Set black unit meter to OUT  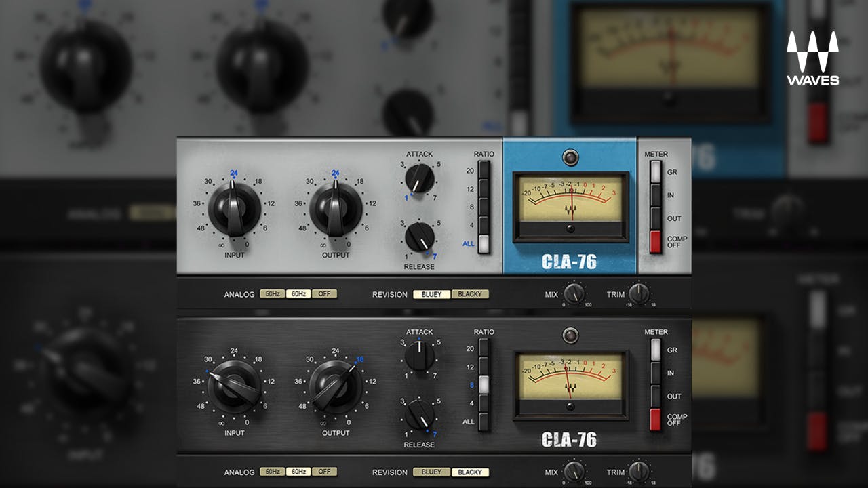(x=655, y=396)
